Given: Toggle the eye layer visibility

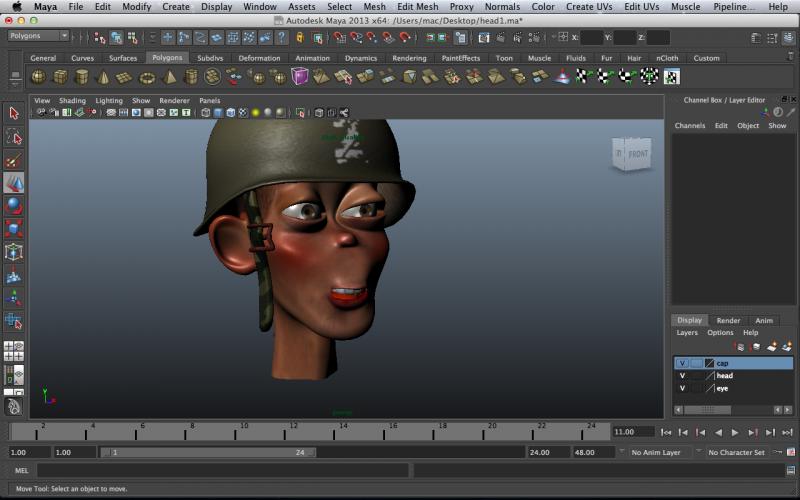Looking at the screenshot, I should pos(682,388).
